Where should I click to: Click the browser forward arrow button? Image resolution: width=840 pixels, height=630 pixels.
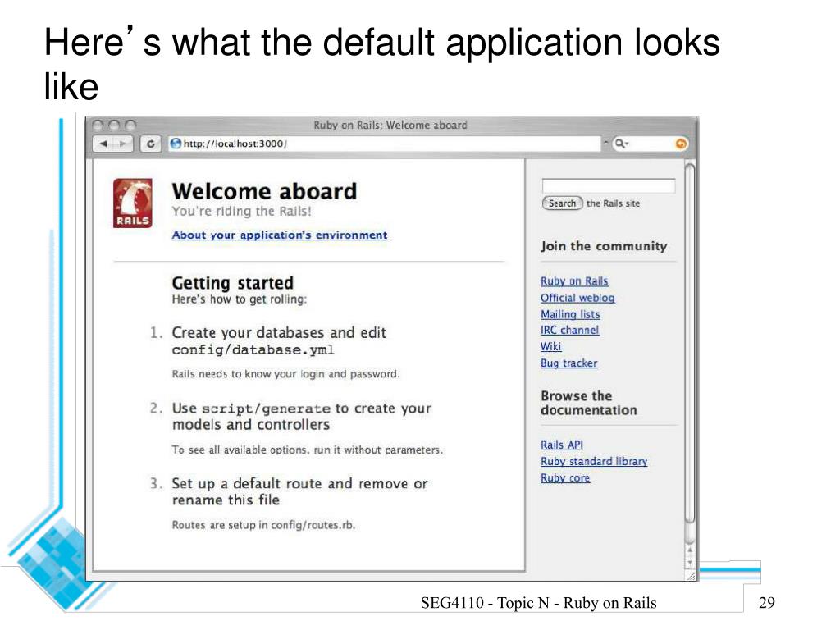(x=123, y=144)
